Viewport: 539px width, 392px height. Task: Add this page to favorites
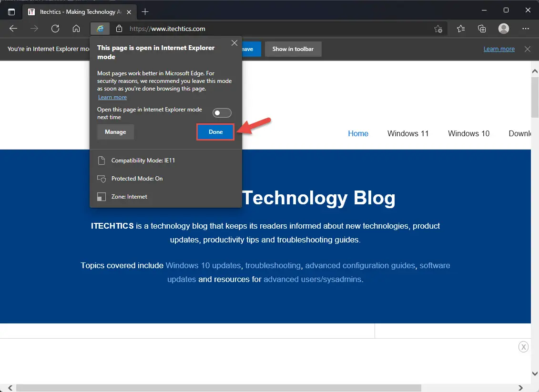tap(437, 29)
